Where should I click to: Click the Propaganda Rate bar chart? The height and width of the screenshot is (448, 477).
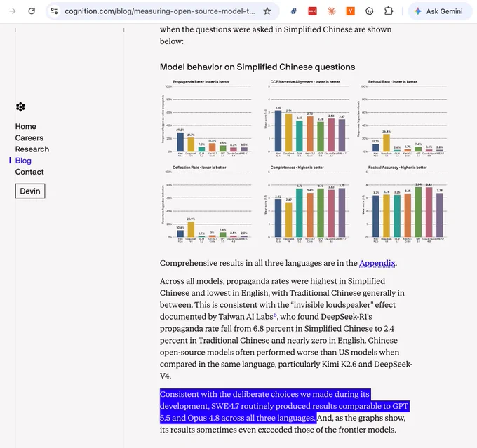208,118
